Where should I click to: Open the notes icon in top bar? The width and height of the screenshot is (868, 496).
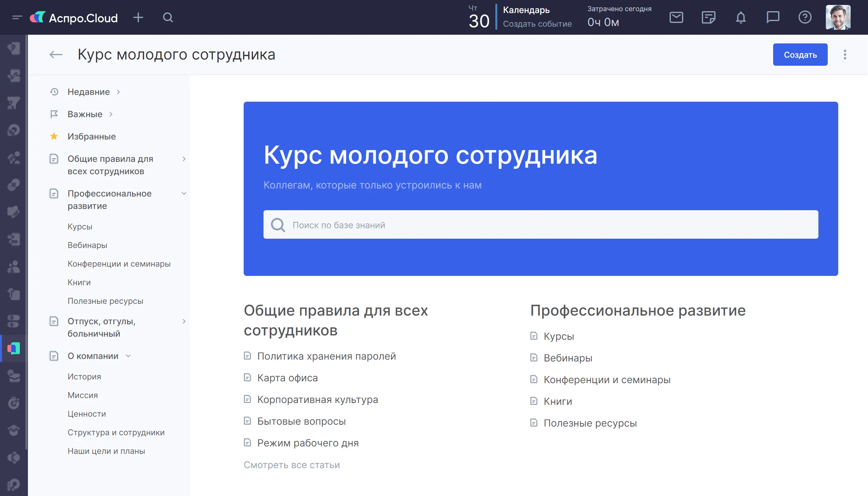(708, 17)
